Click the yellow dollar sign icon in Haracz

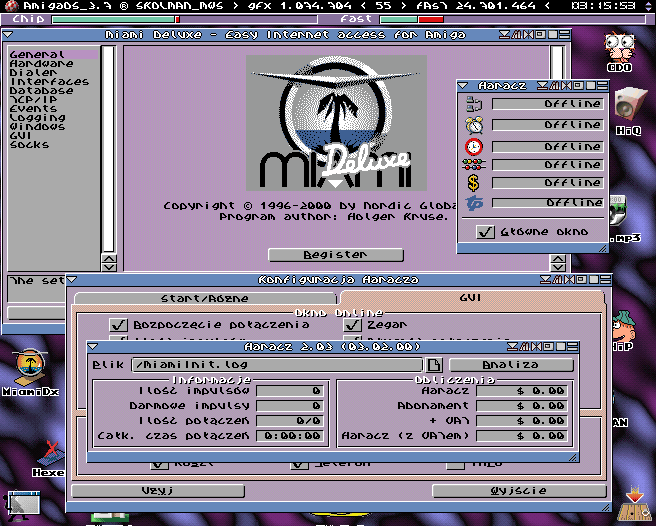coord(473,183)
